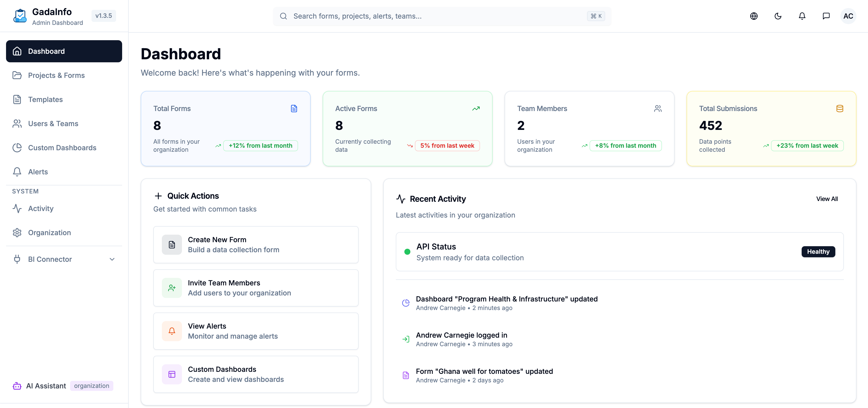Select the Activity pulse icon under System

coord(18,208)
